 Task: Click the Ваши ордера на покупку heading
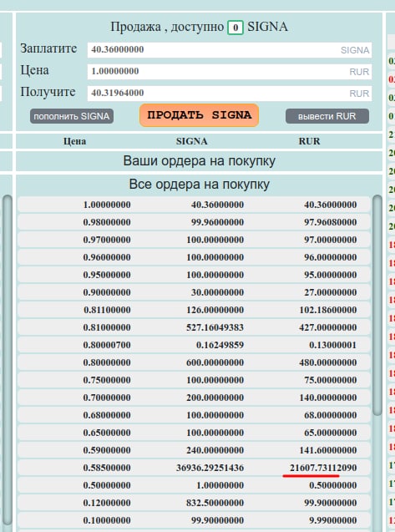[200, 161]
